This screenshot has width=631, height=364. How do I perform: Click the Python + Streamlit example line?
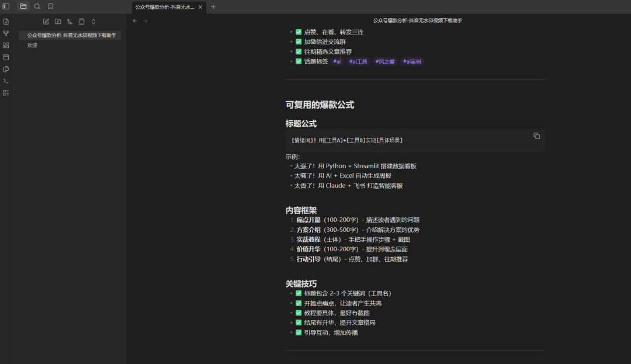(x=355, y=166)
